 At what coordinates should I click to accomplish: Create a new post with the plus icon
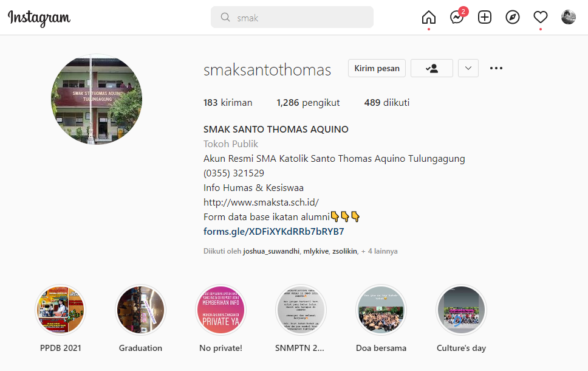(x=485, y=17)
